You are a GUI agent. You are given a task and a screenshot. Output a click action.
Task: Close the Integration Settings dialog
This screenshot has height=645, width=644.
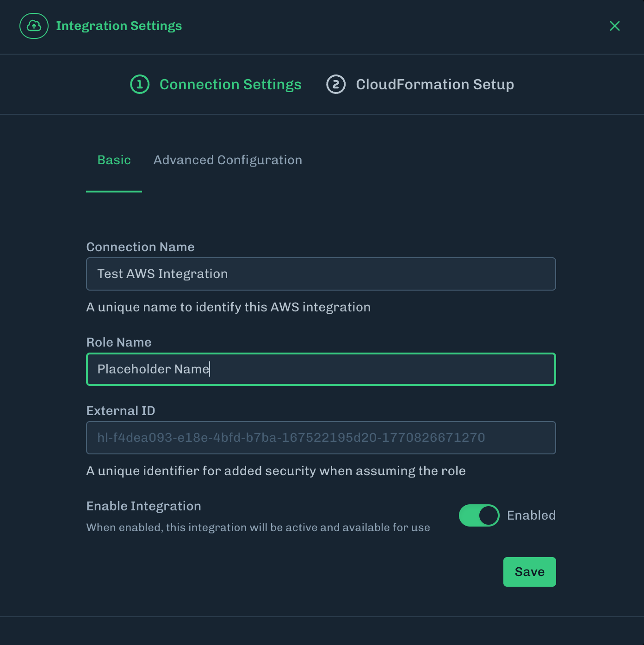click(x=614, y=26)
